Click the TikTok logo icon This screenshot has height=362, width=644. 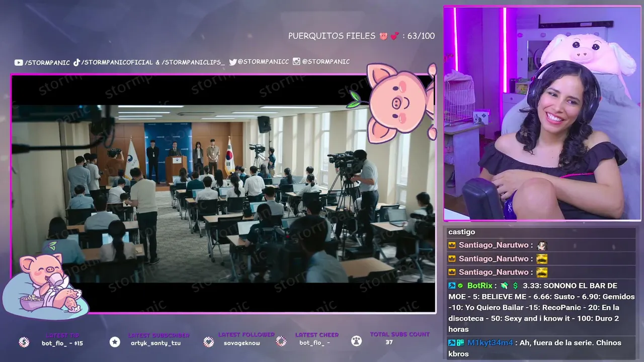pyautogui.click(x=77, y=62)
